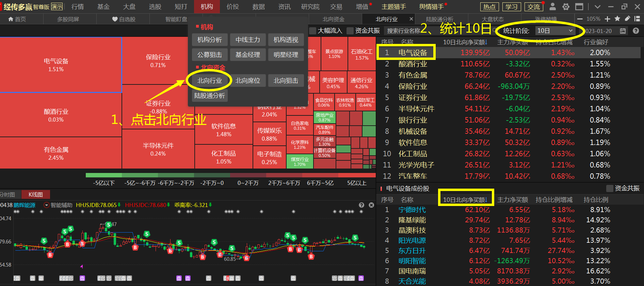The image size is (644, 286).
Task: Toggle the panel layout icon
Action: (637, 19)
